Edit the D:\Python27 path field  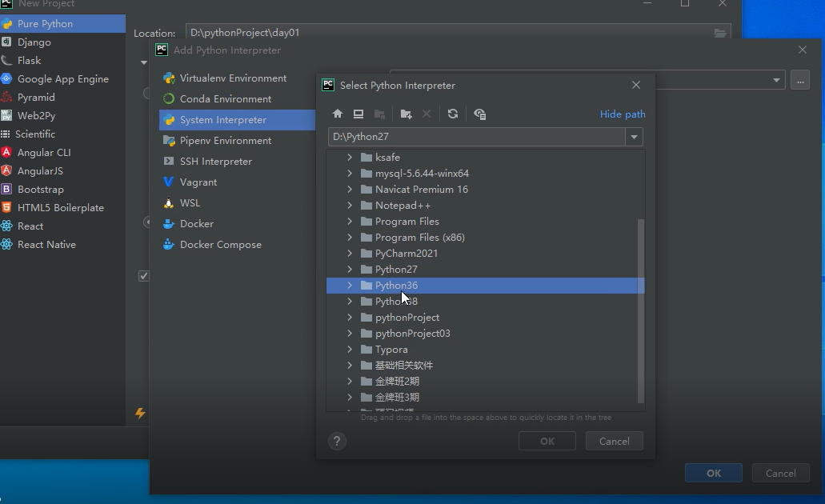click(476, 137)
